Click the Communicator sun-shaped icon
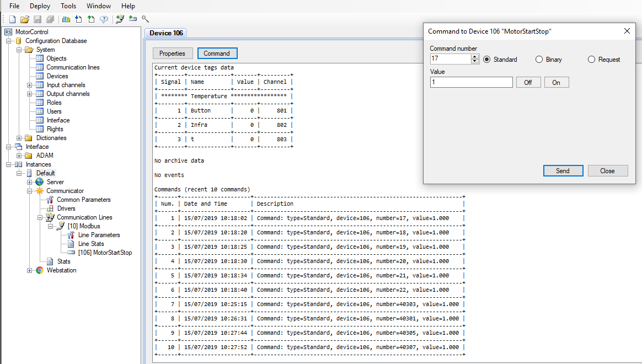 pyautogui.click(x=40, y=191)
